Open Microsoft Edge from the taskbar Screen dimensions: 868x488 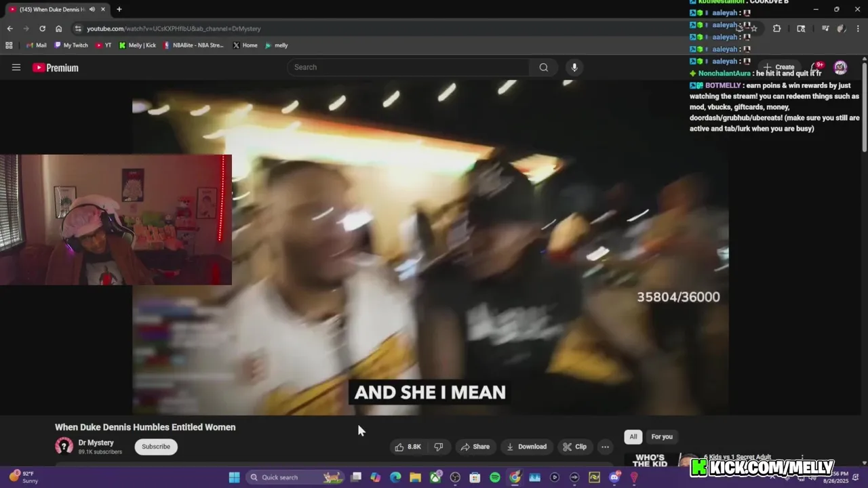[395, 477]
